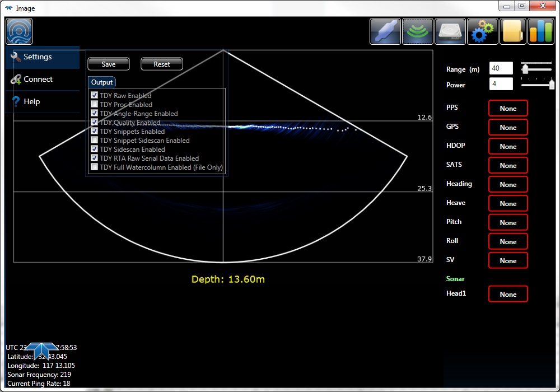This screenshot has width=560, height=392.
Task: Open the colored gears configuration icon
Action: [482, 31]
